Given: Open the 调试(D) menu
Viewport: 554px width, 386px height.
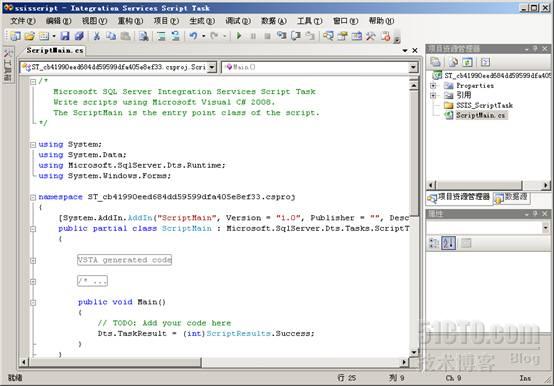Looking at the screenshot, I should click(x=238, y=21).
